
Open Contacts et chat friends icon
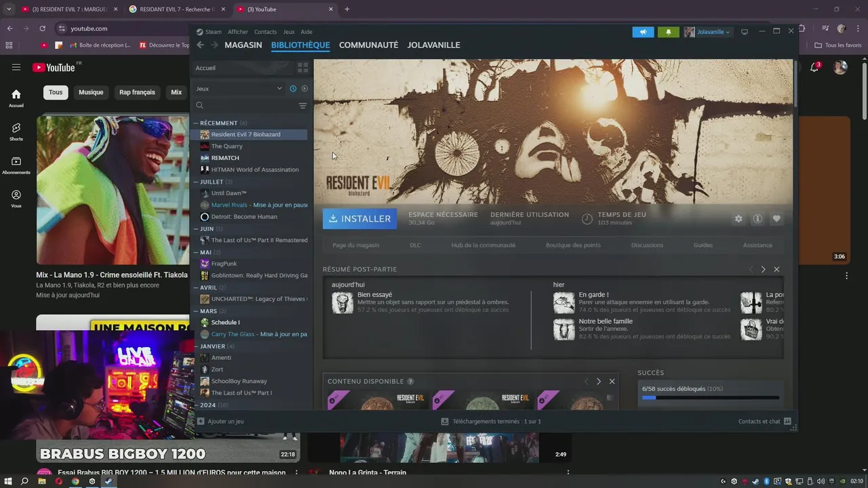787,421
